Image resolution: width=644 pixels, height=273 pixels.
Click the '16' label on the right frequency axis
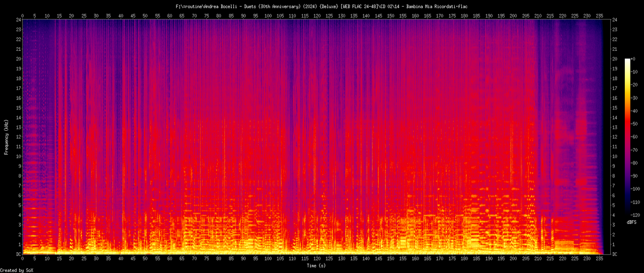pyautogui.click(x=615, y=98)
